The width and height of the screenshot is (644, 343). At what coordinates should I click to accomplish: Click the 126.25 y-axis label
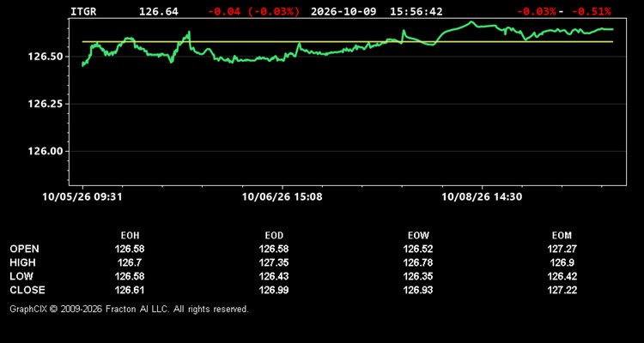point(45,104)
